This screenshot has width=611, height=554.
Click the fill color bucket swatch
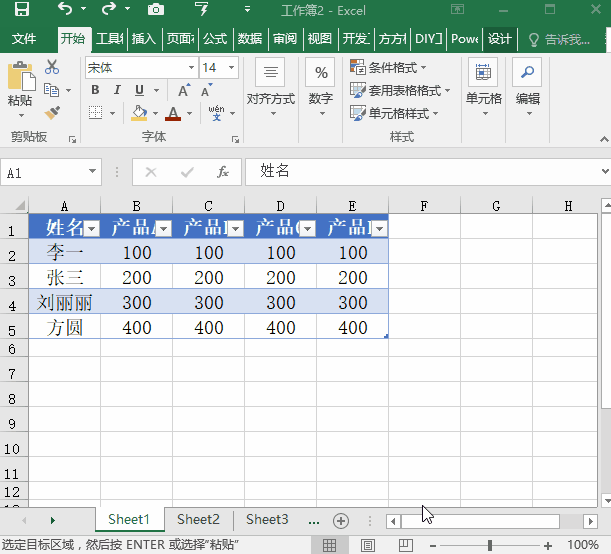point(139,113)
